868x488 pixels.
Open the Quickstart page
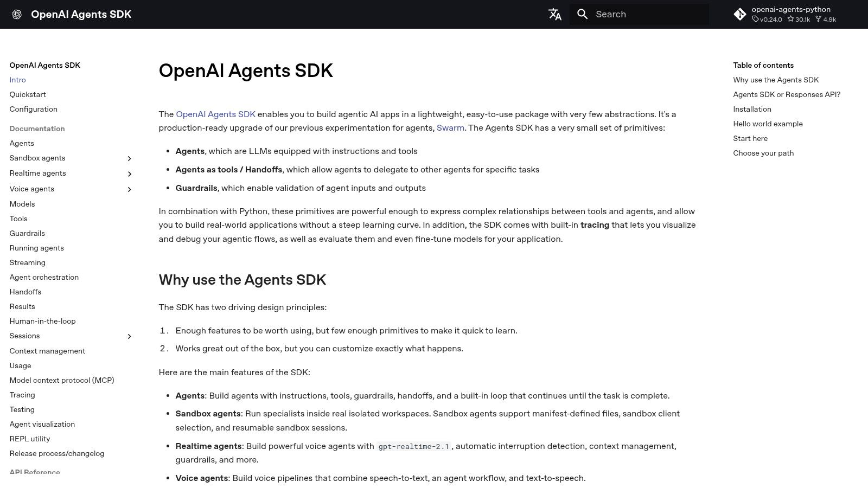coord(28,94)
